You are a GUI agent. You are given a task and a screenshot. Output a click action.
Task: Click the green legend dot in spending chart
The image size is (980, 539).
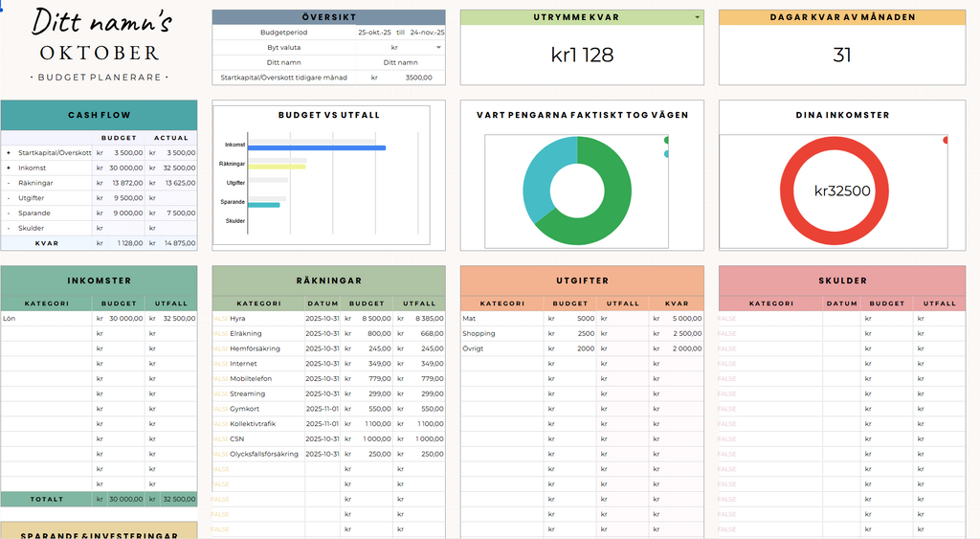(x=666, y=141)
